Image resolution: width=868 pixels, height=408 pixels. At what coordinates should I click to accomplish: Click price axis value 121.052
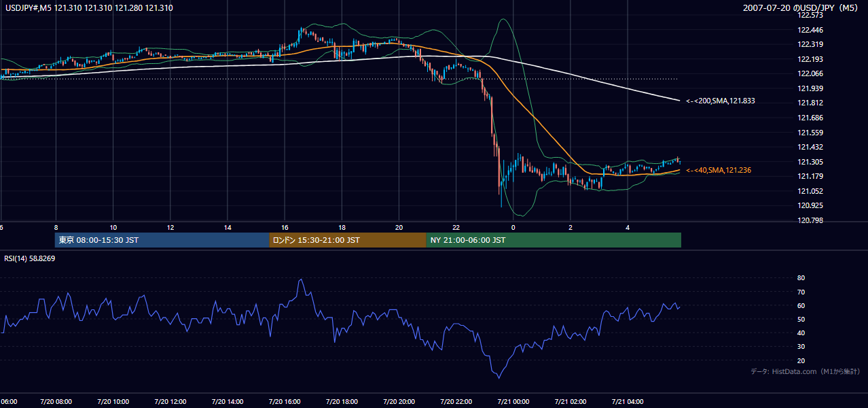coord(811,191)
